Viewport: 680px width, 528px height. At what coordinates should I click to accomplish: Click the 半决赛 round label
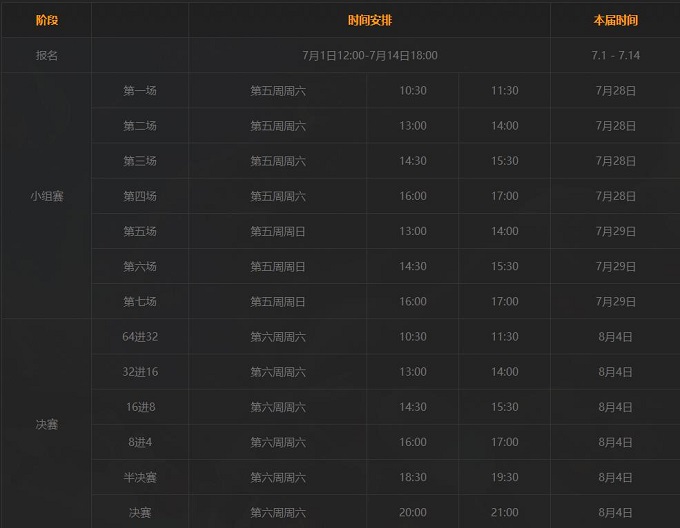click(140, 477)
